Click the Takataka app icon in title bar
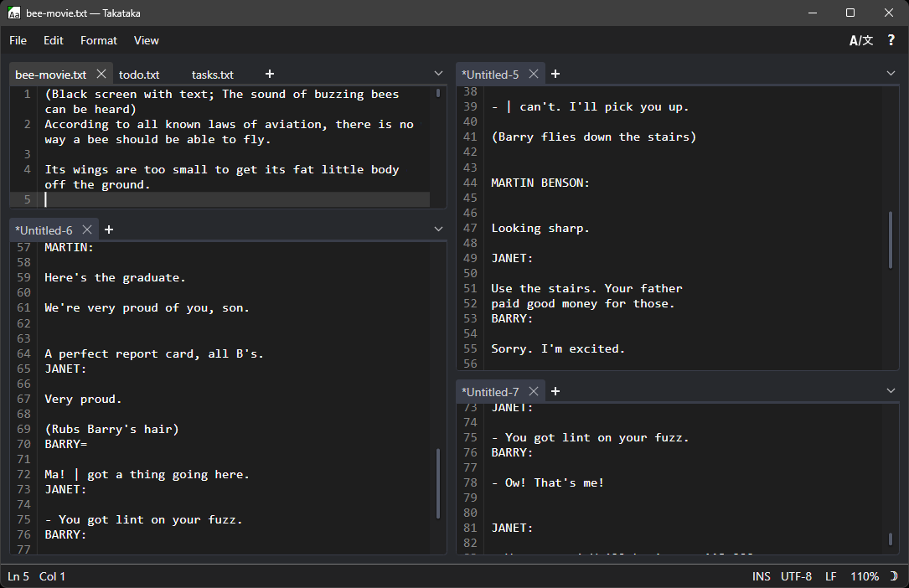 [14, 13]
